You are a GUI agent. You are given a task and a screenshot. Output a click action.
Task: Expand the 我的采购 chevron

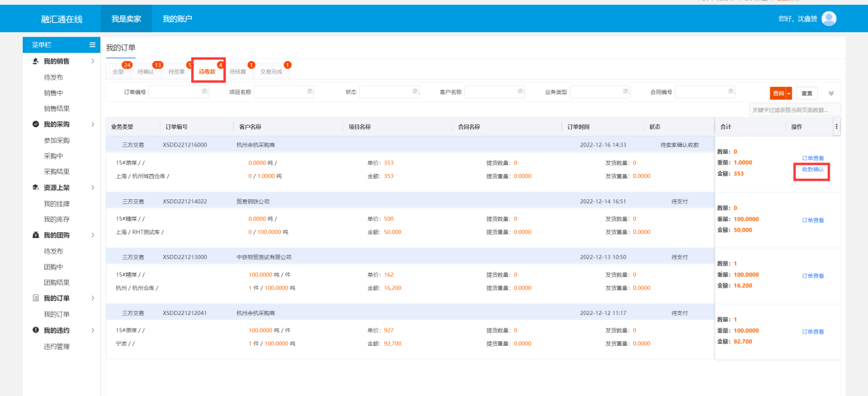tap(92, 124)
